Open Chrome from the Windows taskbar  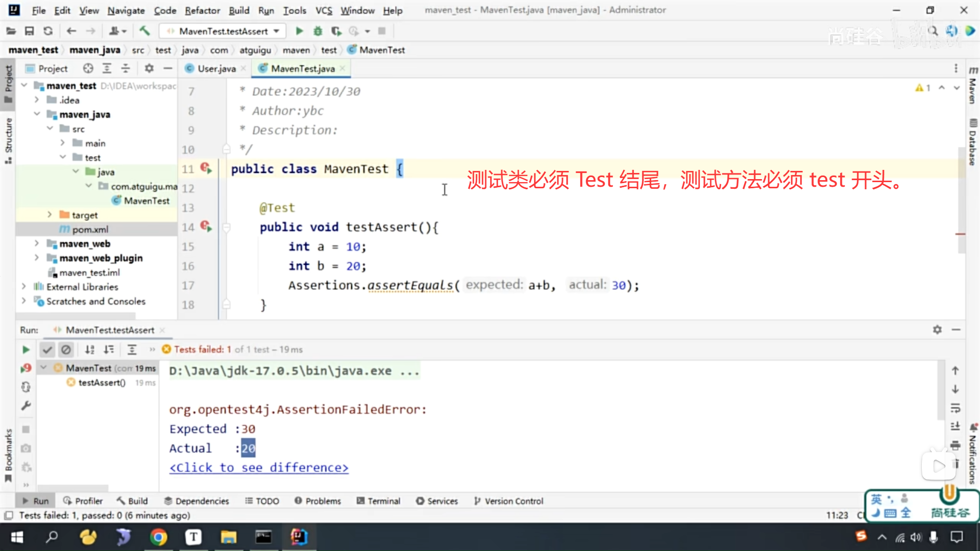(x=158, y=537)
